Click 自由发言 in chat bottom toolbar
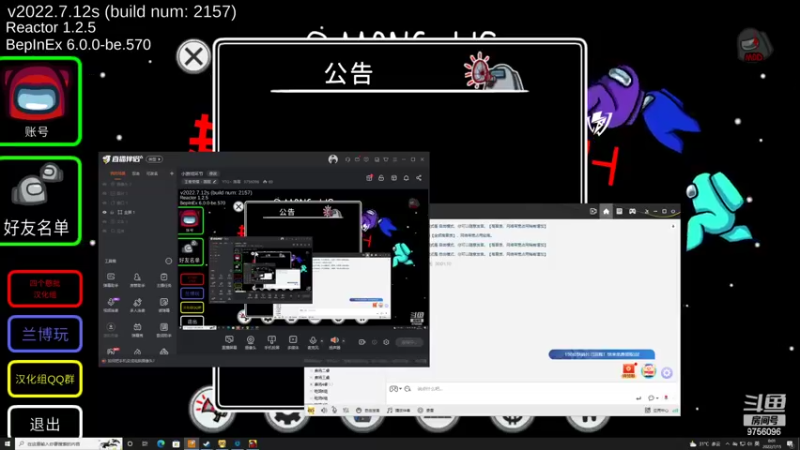This screenshot has height=450, width=800. click(x=368, y=410)
